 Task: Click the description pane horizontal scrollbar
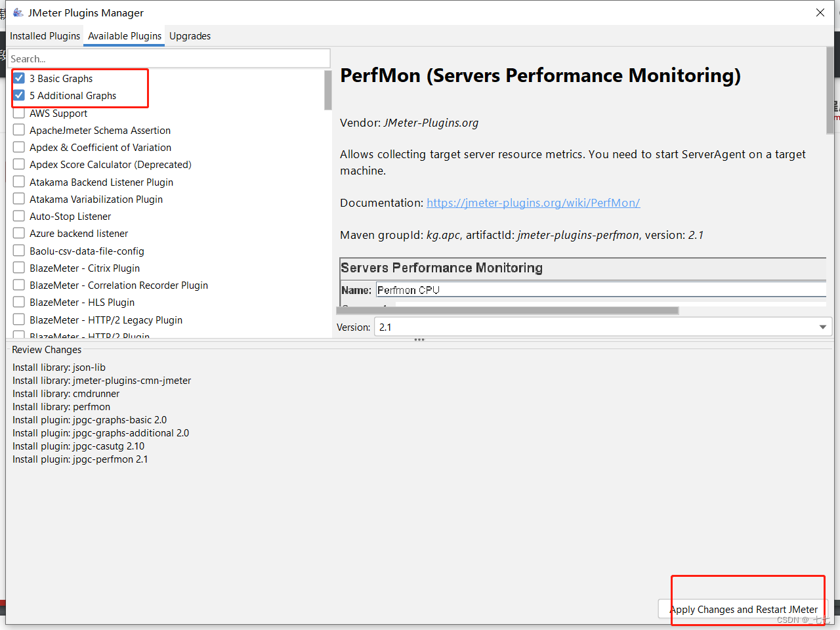[507, 310]
